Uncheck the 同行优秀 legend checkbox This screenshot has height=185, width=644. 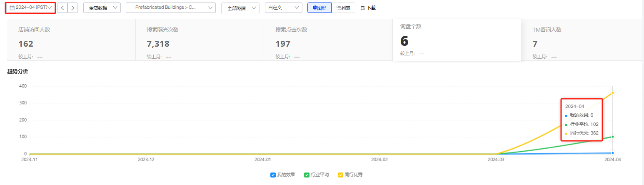(x=340, y=175)
